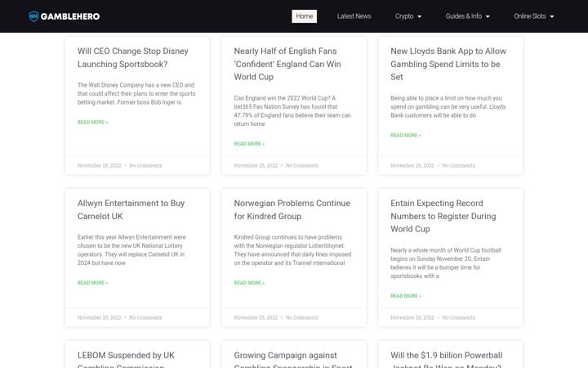Screen dimensions: 588x368
Task: Click No Comments under England World Cup card
Action: tap(302, 165)
